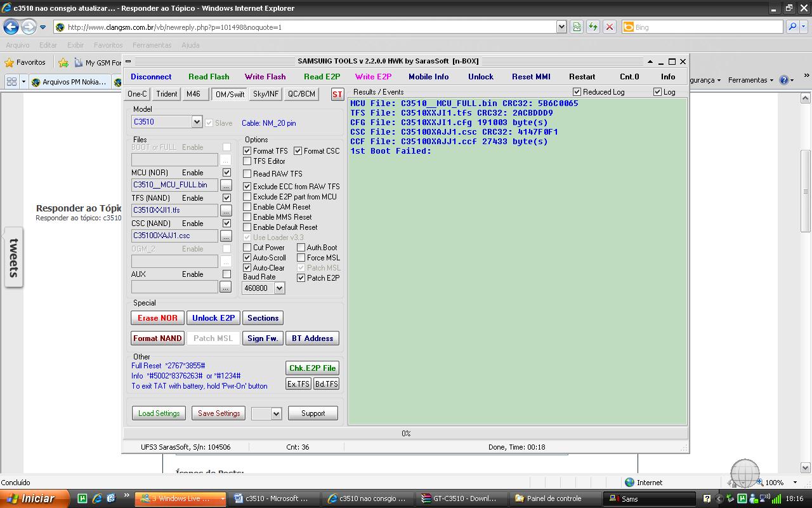Browse for CSC (NAND) file
Image resolution: width=812 pixels, height=508 pixels.
tap(226, 236)
